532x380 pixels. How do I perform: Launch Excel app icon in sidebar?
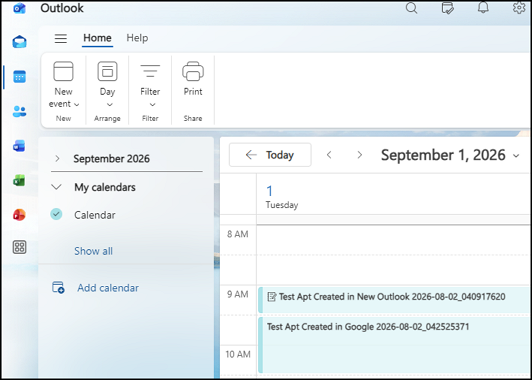[x=19, y=180]
